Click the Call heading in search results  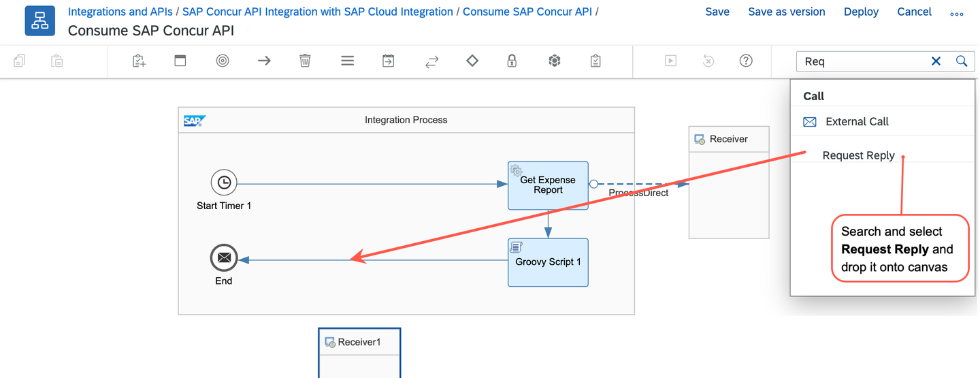click(x=814, y=96)
